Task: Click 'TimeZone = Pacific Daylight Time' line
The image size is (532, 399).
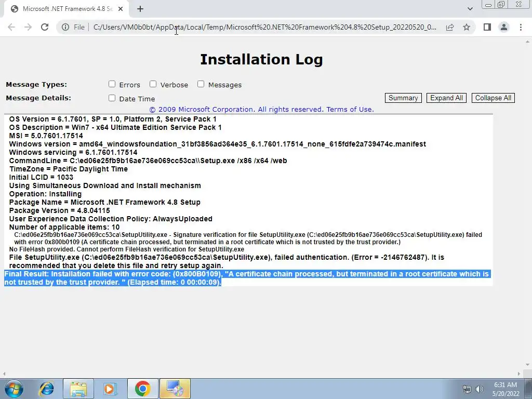Action: [x=69, y=169]
